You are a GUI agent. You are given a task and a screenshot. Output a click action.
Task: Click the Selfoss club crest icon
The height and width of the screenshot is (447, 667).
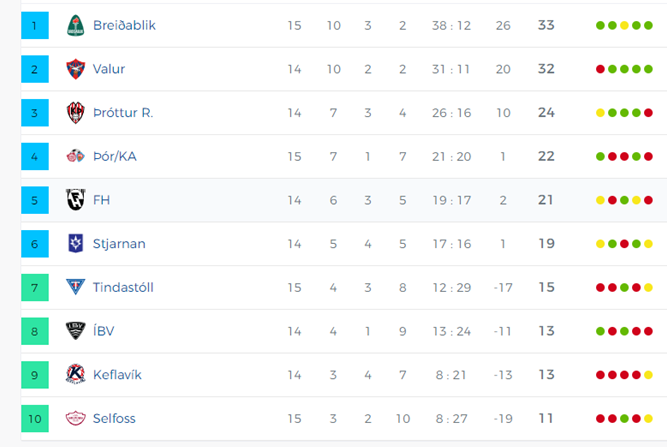[x=76, y=418]
